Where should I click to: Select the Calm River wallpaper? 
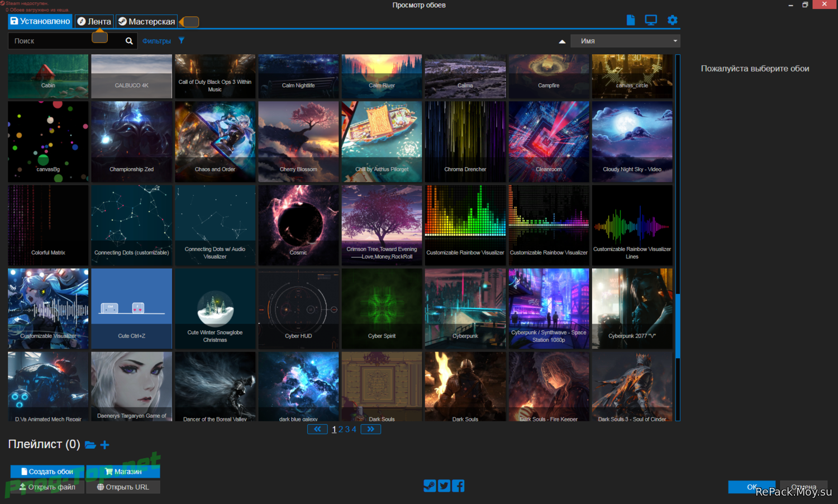coord(382,76)
